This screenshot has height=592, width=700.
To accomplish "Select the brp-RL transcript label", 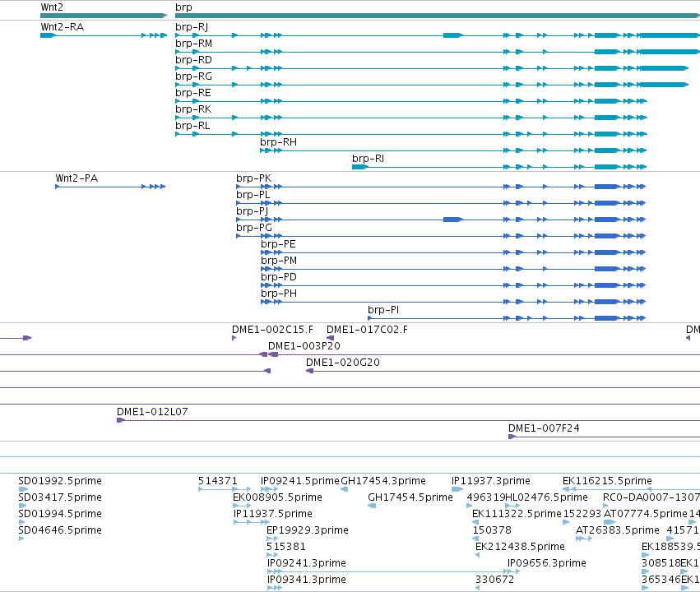I will coord(192,126).
